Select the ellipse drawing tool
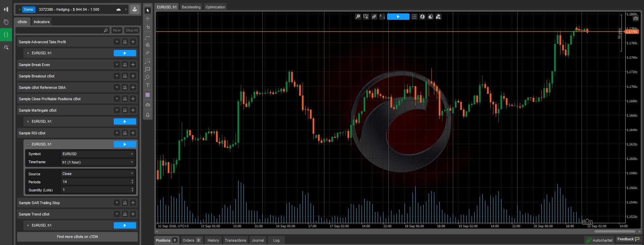 [x=148, y=77]
